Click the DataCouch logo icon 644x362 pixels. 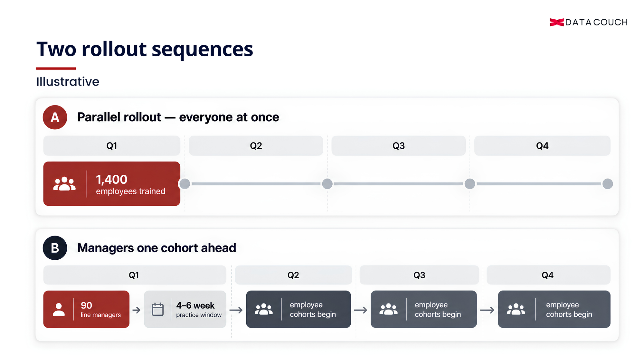556,22
